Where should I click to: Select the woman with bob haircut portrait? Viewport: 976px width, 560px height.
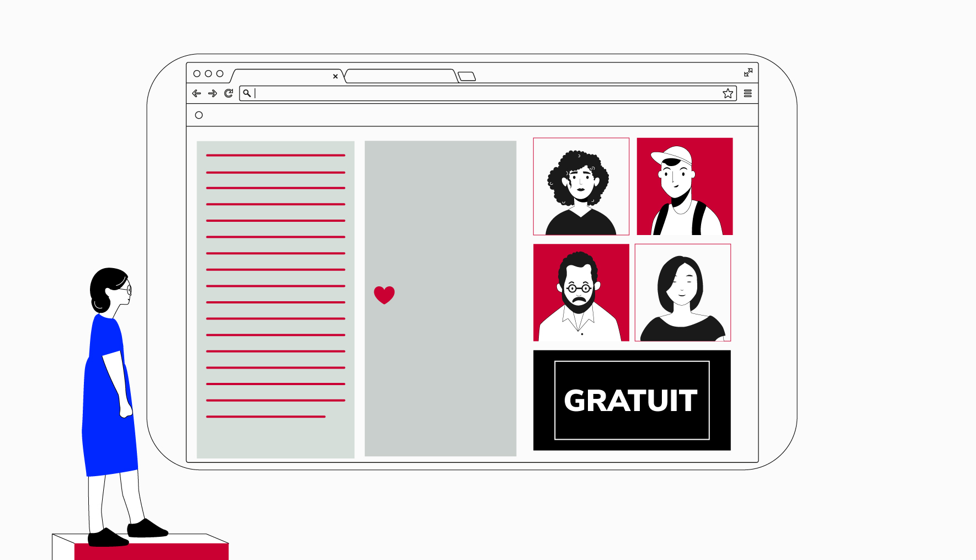coord(683,292)
